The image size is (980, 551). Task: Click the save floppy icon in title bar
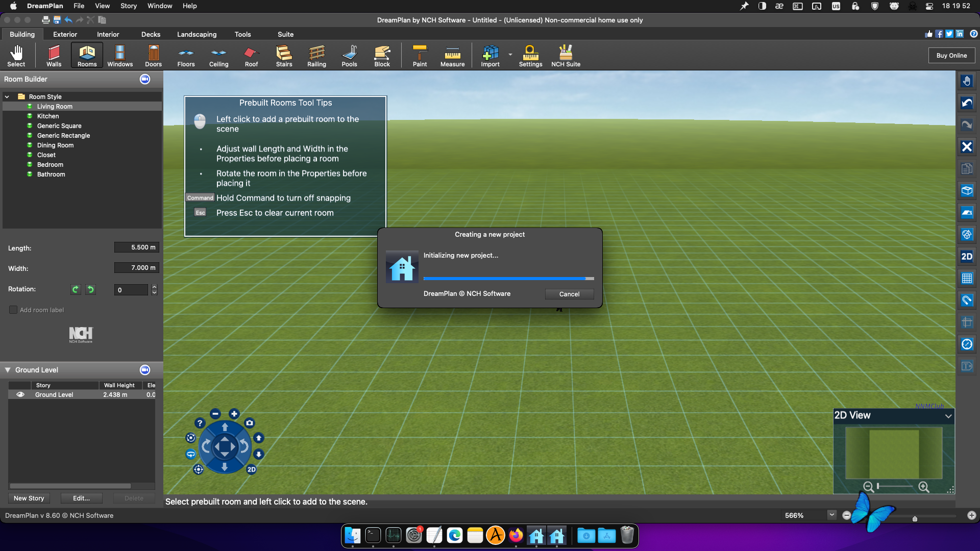(57, 20)
